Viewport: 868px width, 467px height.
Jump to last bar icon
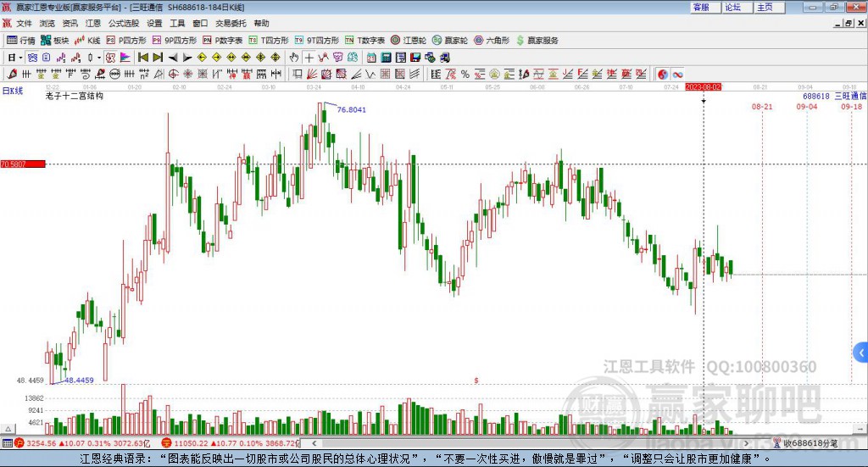pos(158,58)
